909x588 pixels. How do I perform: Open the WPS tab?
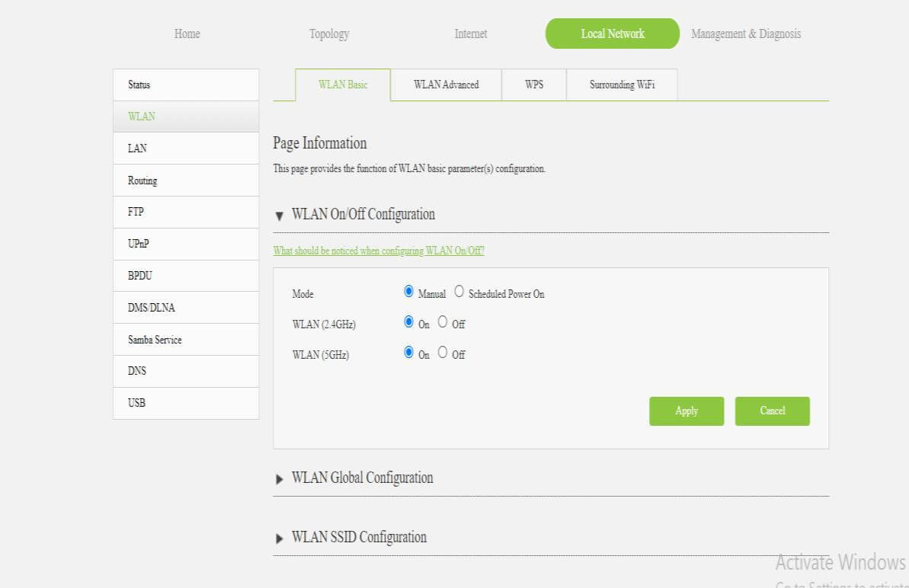click(x=534, y=85)
